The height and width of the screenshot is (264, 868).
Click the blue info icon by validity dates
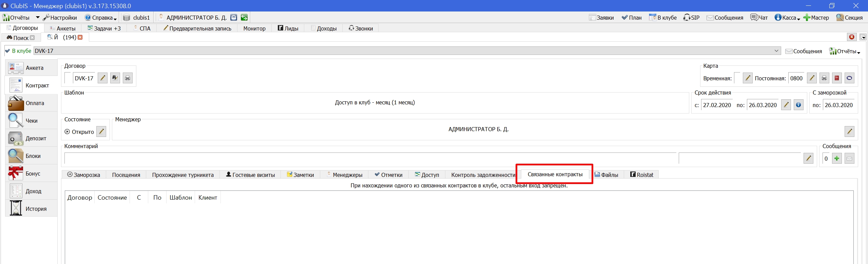tap(798, 105)
